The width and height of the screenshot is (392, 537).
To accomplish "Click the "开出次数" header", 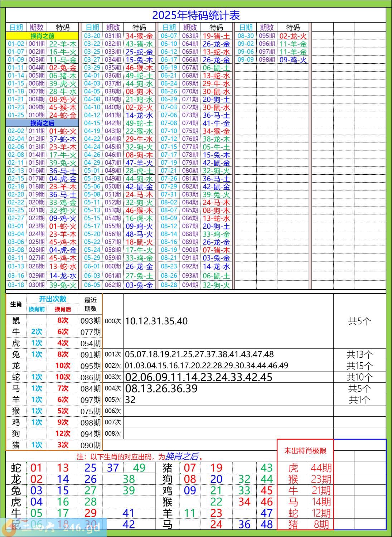I will [x=53, y=299].
